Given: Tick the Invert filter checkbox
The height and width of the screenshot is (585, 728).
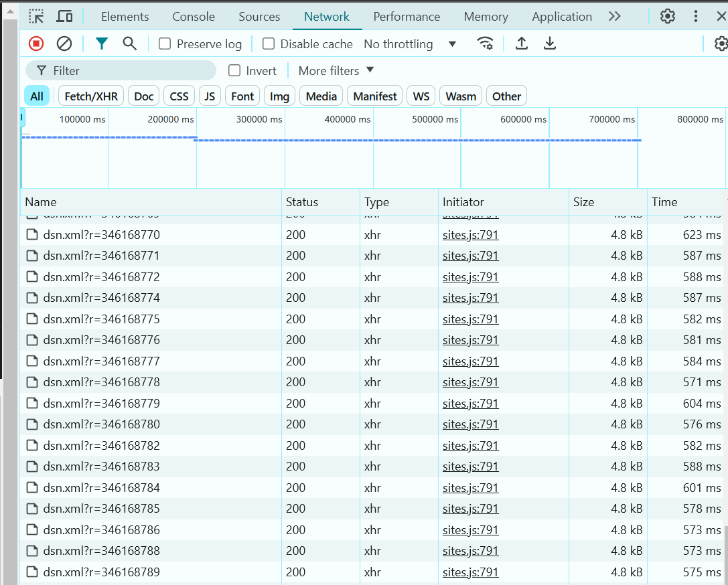Looking at the screenshot, I should coord(234,71).
